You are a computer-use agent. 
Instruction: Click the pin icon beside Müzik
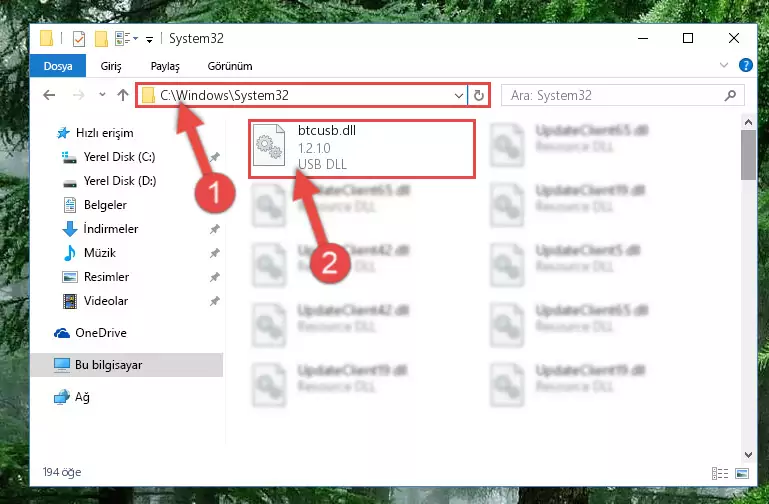214,253
